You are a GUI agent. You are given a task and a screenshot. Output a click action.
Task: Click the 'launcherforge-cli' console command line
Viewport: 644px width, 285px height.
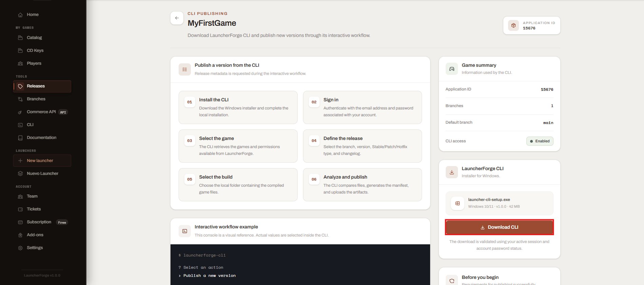[x=204, y=256]
